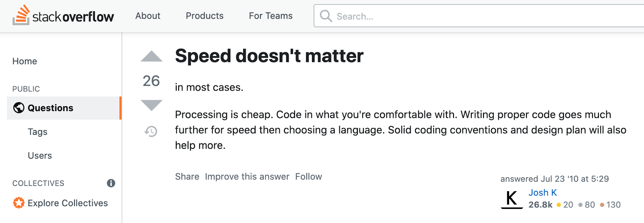Upvote the answer
Image resolution: width=644 pixels, height=223 pixels.
[151, 57]
